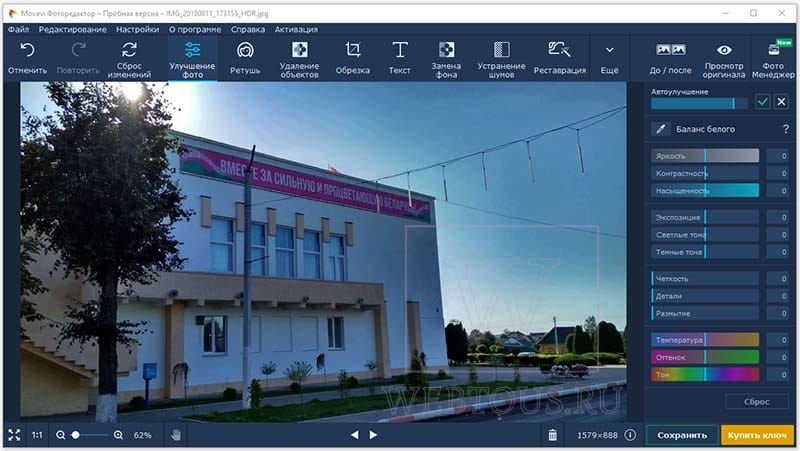Screen dimensions: 800x451
Task: Open white balance help question mark
Action: [x=786, y=129]
